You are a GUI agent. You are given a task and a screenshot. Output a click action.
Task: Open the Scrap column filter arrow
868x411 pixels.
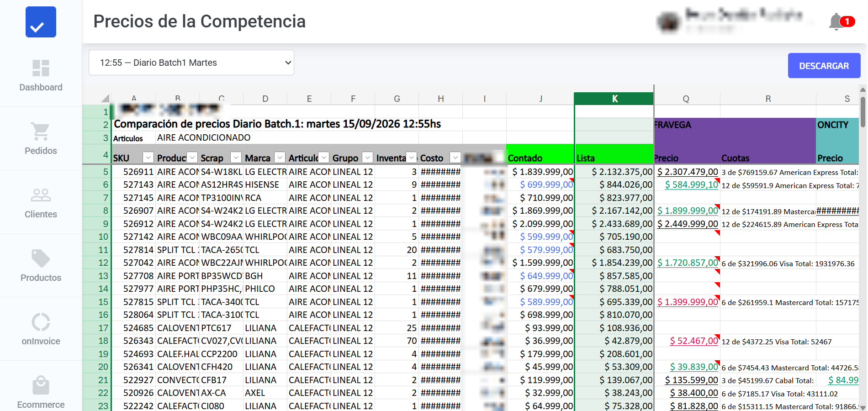236,158
